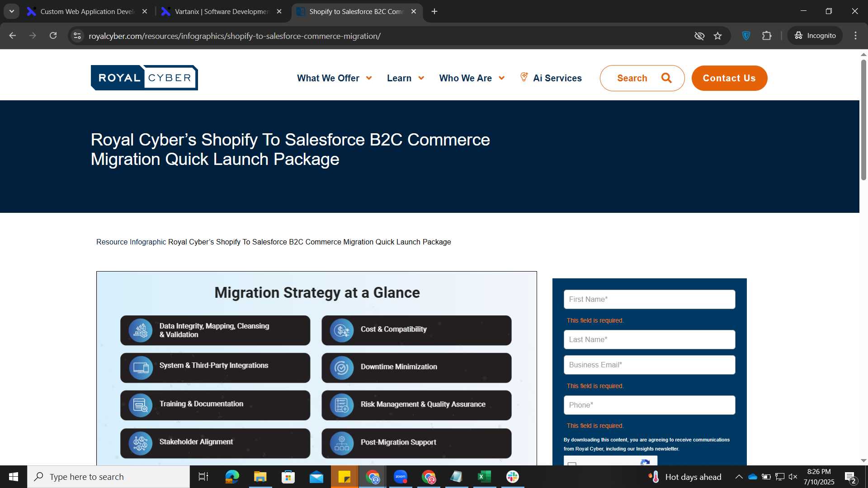This screenshot has width=868, height=488.
Task: Click the Training & Documentation icon
Action: tap(141, 405)
